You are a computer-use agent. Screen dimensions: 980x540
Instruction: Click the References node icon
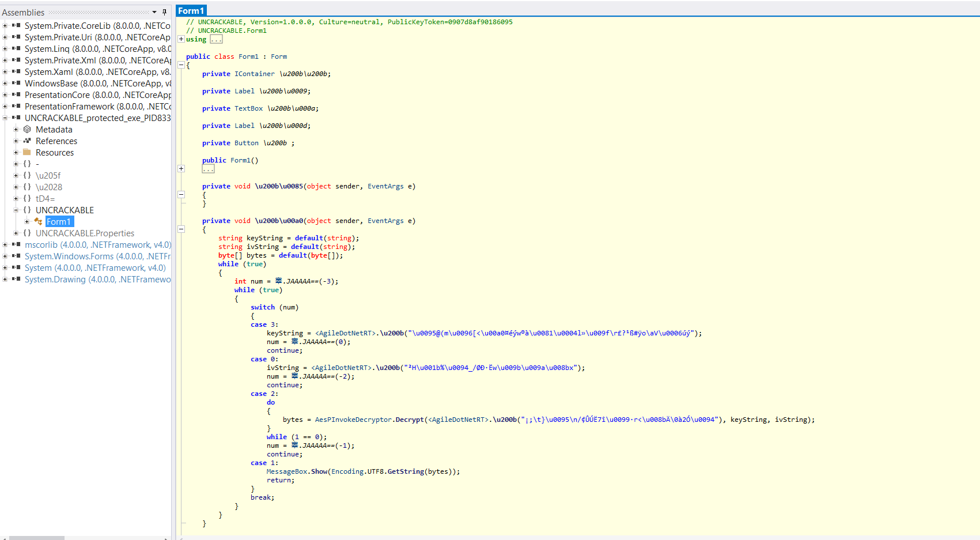27,141
